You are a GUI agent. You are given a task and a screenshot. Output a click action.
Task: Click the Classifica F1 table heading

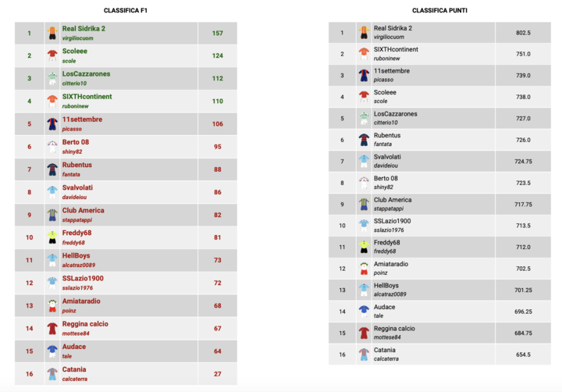coord(126,10)
